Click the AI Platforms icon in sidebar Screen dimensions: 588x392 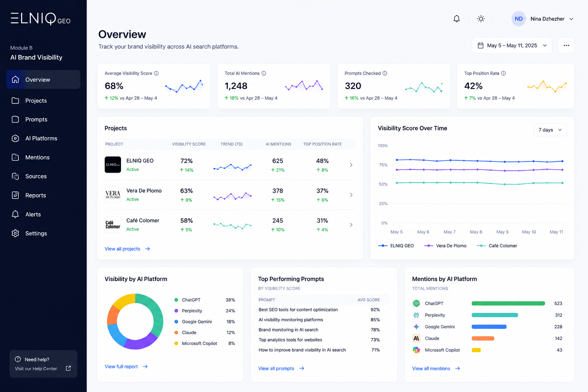15,139
